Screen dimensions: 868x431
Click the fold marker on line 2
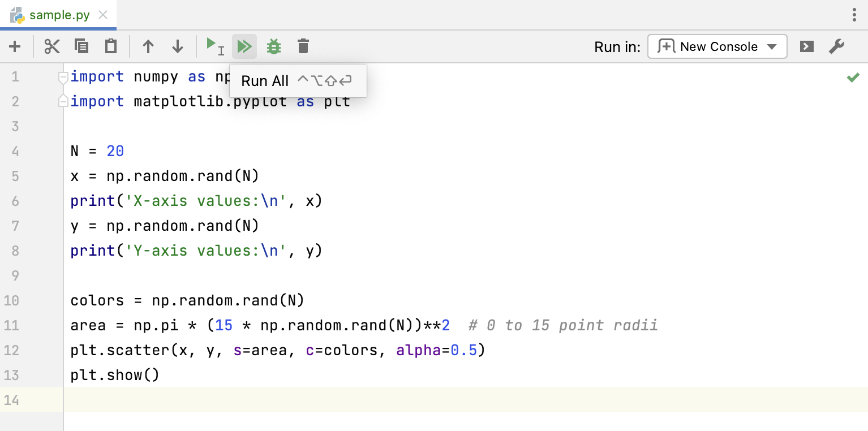63,101
